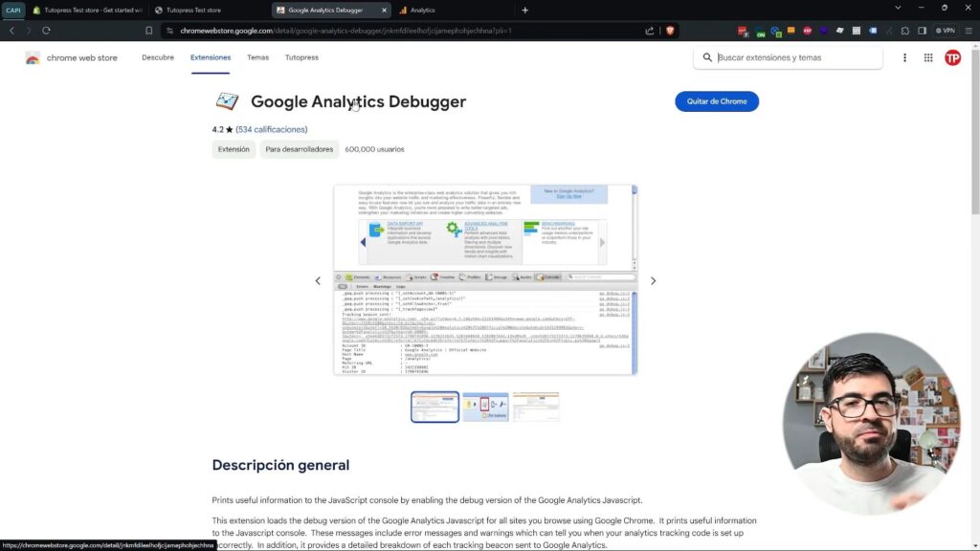
Task: Open a new browser tab with plus
Action: coord(525,10)
